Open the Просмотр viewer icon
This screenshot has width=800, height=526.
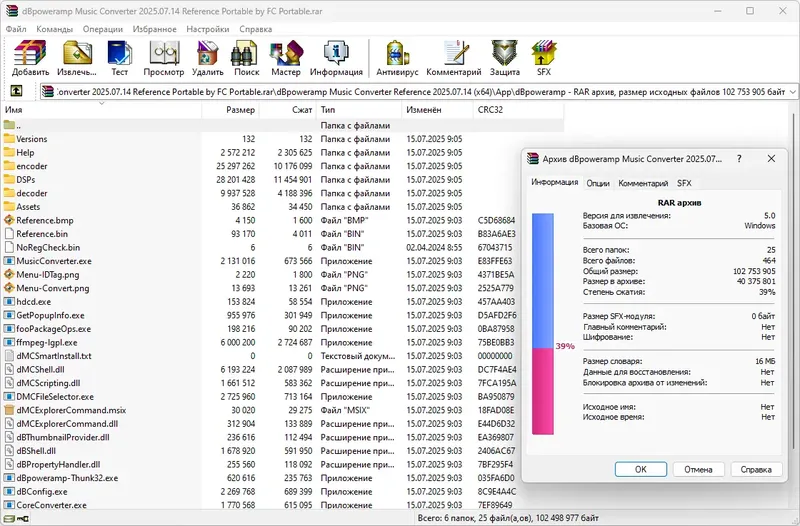click(x=164, y=53)
